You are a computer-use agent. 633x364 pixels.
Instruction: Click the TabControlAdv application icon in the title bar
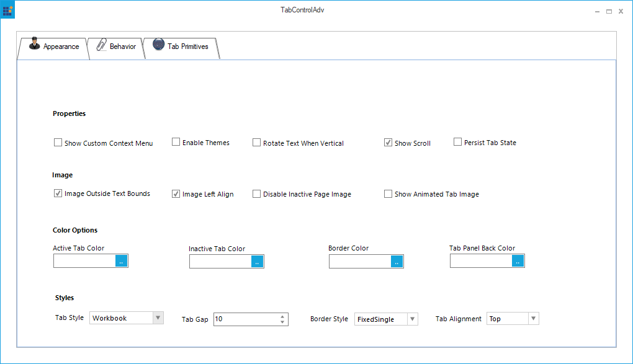7,10
